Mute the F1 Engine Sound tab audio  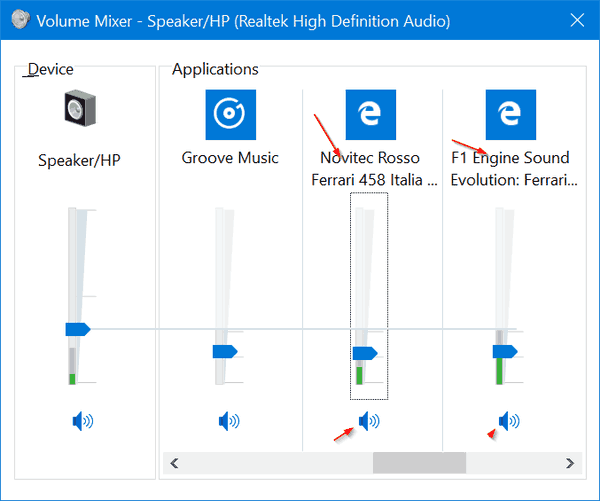click(x=509, y=422)
